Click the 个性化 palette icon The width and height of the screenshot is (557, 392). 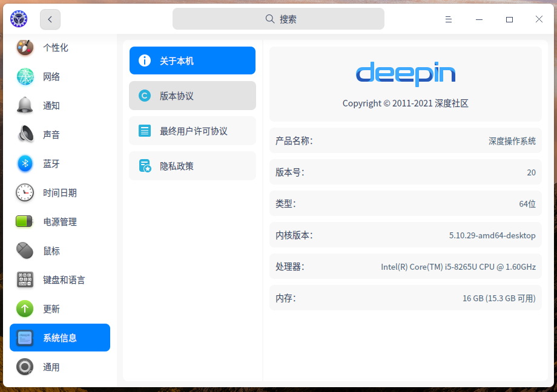(25, 47)
